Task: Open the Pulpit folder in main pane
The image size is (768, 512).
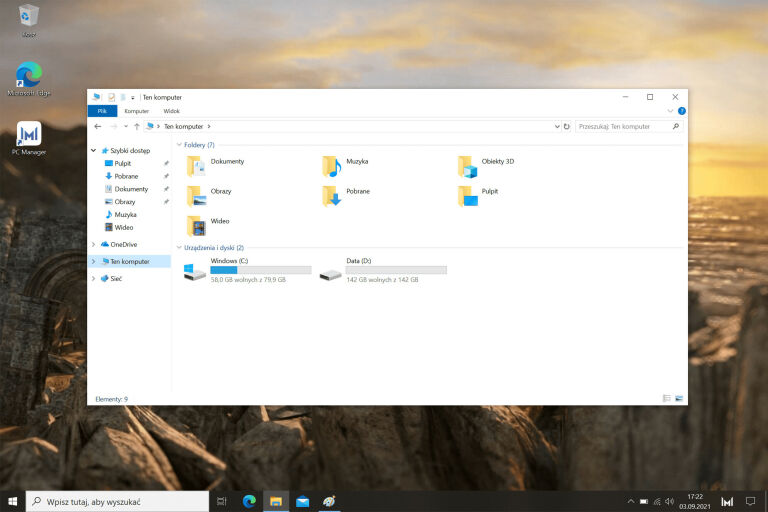Action: point(478,196)
